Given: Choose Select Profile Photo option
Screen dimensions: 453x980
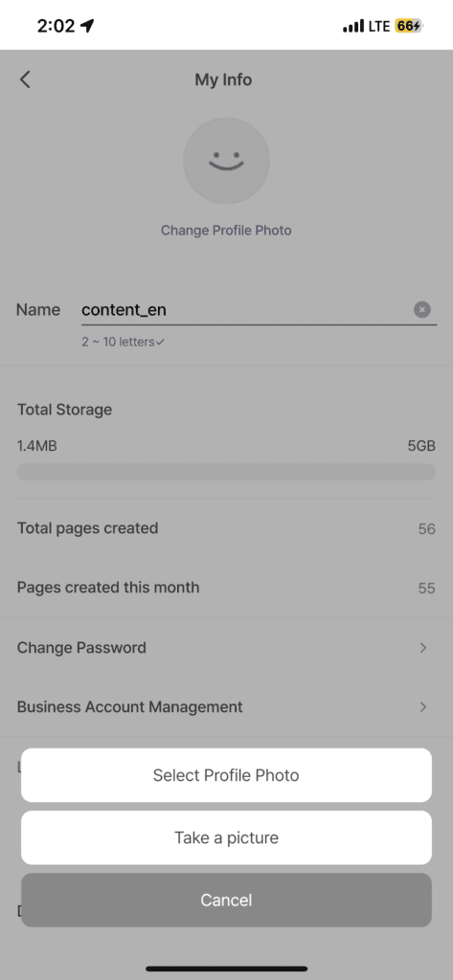Looking at the screenshot, I should point(226,775).
